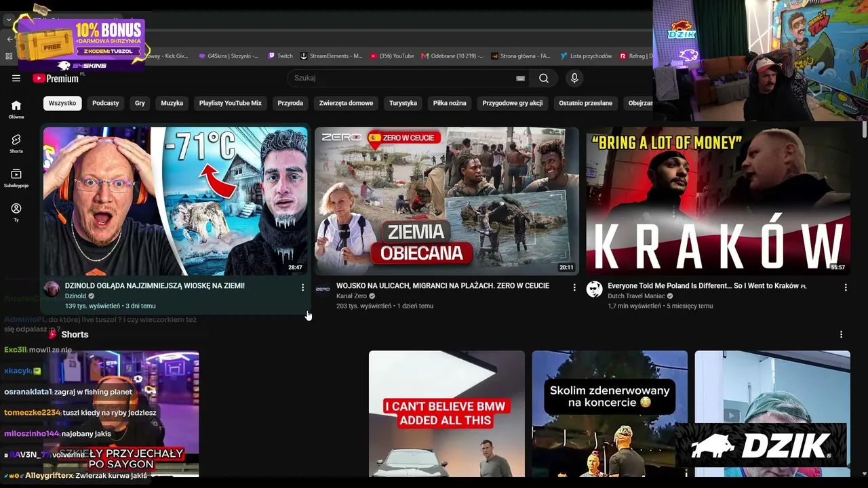Select the Przyroda filter chip

click(x=290, y=103)
